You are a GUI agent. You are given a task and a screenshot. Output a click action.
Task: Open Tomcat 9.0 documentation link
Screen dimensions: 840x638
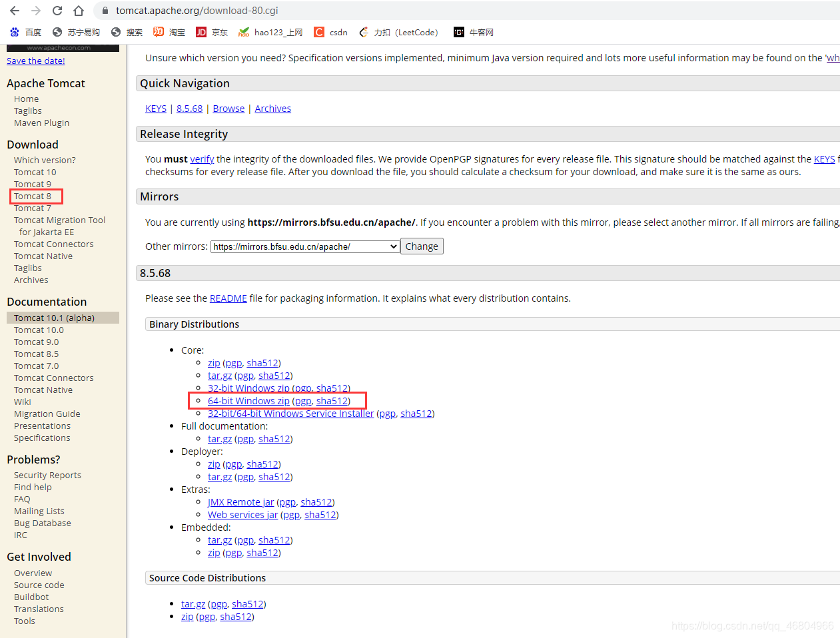36,342
